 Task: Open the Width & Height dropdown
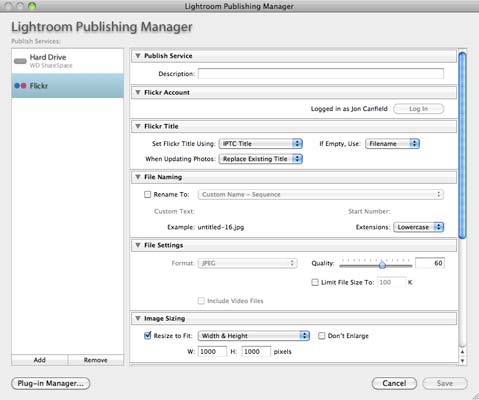tap(254, 336)
